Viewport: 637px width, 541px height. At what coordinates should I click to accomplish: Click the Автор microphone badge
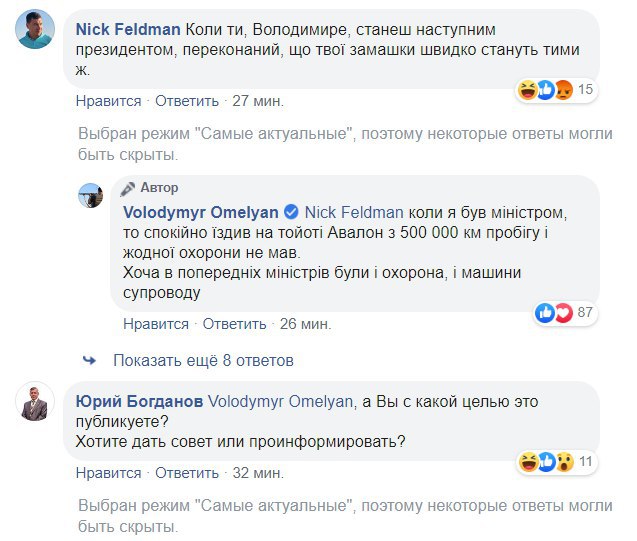click(x=128, y=188)
